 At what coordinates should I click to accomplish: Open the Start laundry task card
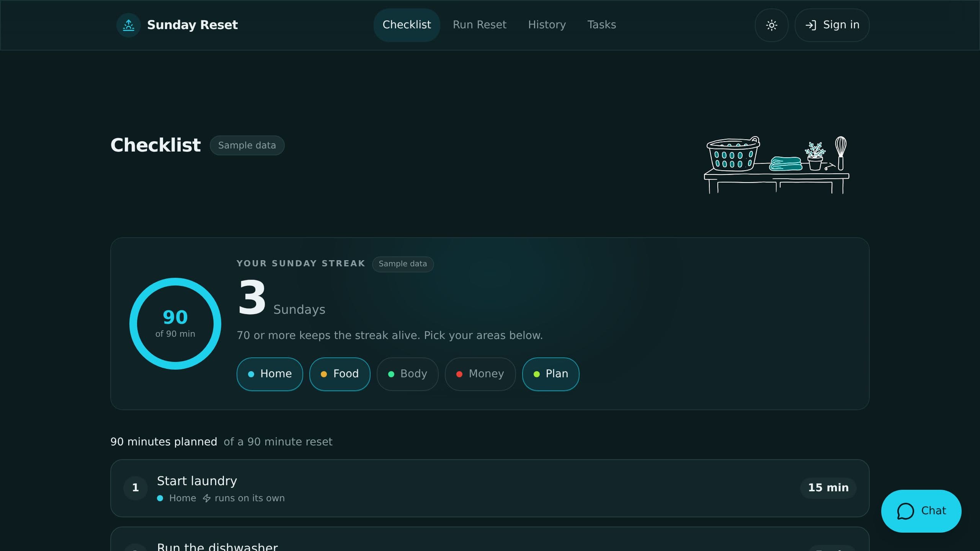(x=490, y=488)
